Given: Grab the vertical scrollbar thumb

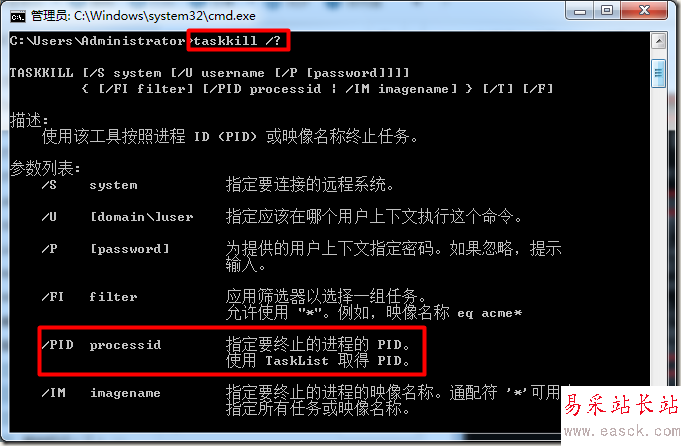Looking at the screenshot, I should pyautogui.click(x=659, y=73).
